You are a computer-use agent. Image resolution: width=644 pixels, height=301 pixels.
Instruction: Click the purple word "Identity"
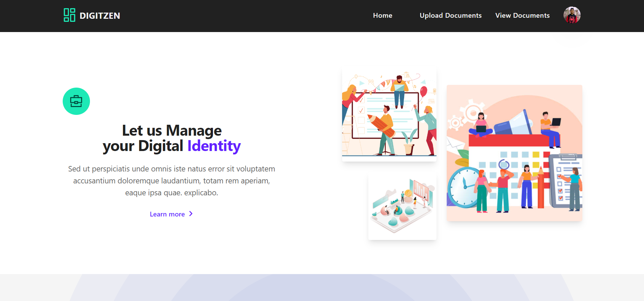point(214,146)
